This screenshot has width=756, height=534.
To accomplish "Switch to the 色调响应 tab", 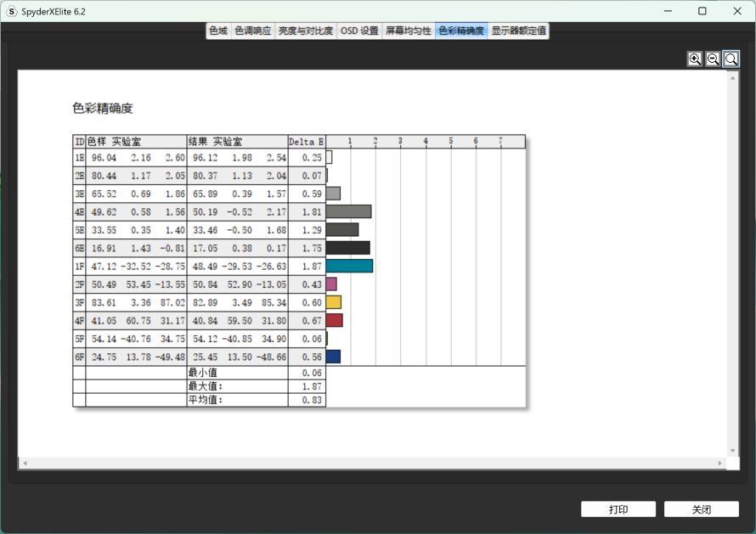I will point(252,31).
